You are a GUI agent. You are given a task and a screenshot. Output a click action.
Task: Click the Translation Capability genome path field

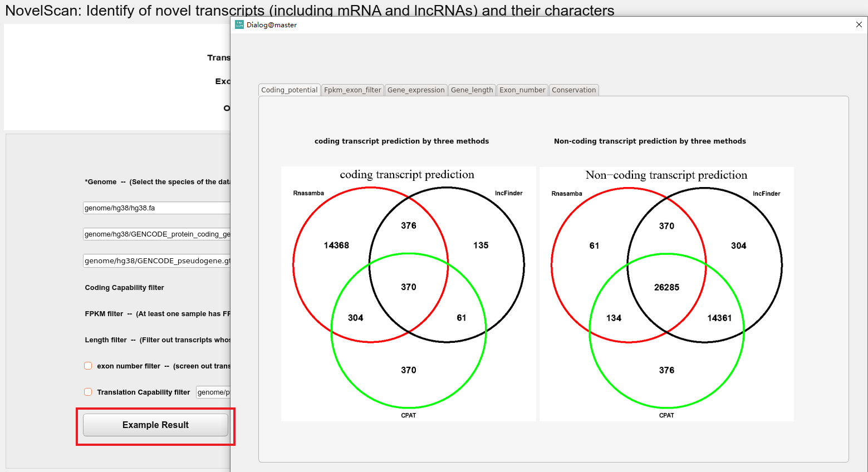click(x=213, y=392)
